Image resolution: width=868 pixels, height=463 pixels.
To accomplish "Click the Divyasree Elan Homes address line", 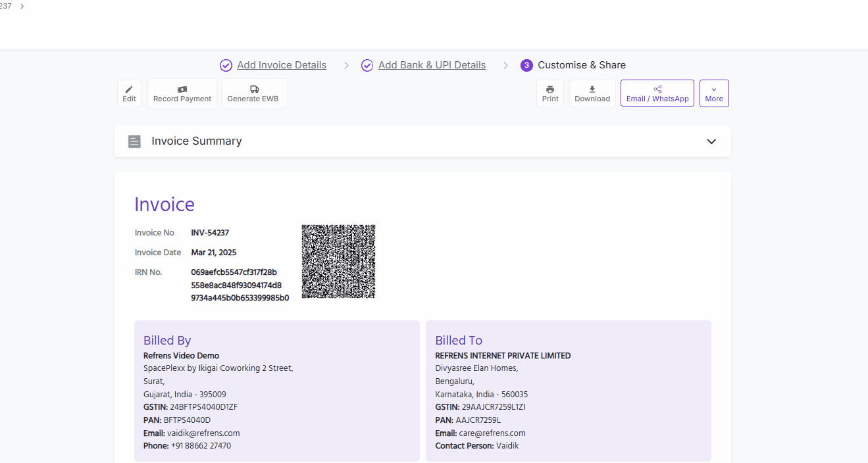I will (476, 368).
